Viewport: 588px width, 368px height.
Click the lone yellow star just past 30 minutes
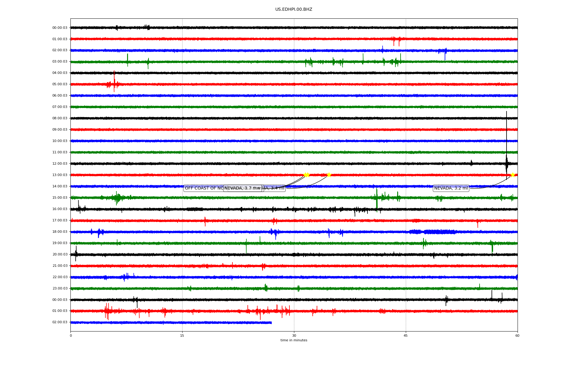click(329, 175)
